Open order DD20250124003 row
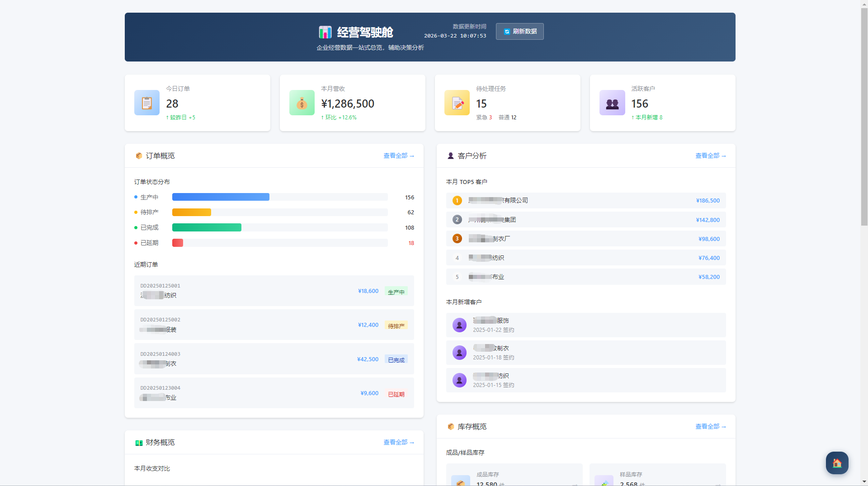 coord(274,359)
